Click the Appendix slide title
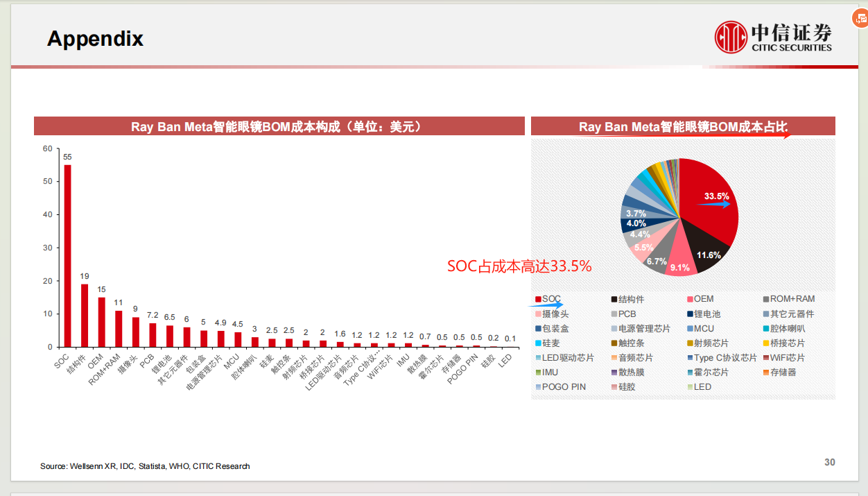This screenshot has width=868, height=496. [95, 39]
